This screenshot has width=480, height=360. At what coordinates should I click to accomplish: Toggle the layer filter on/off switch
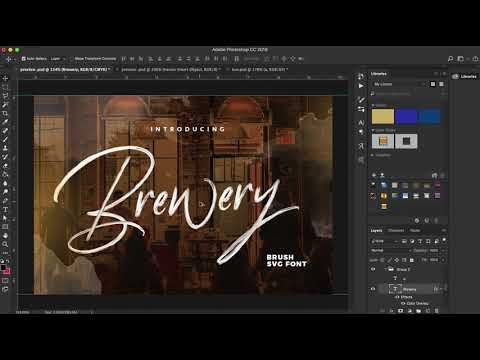click(444, 240)
